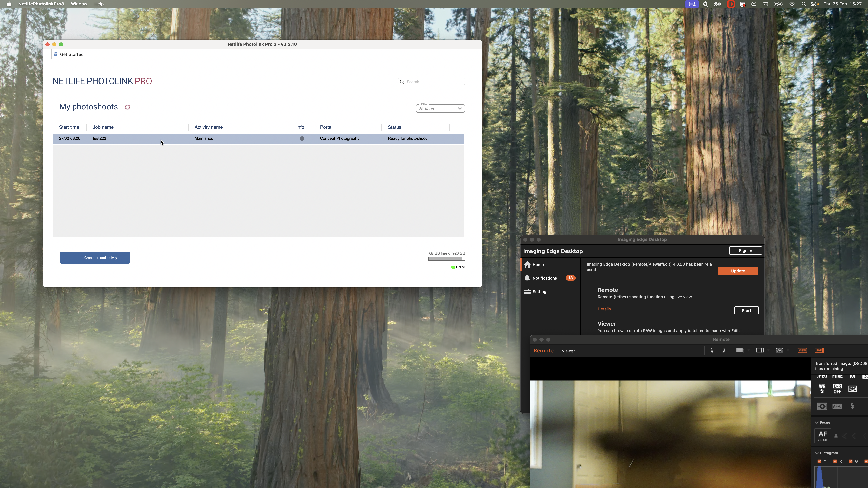Click Create or load activity button
The image size is (868, 488).
[95, 258]
